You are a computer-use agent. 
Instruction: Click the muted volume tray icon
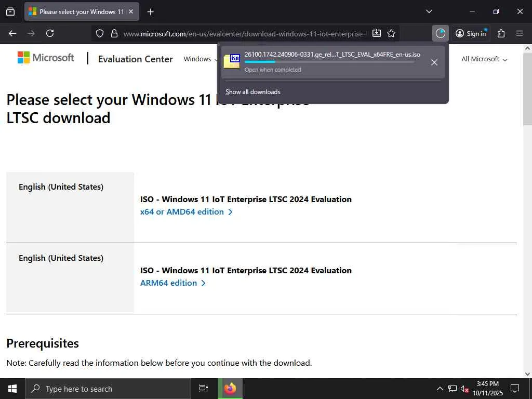click(464, 389)
